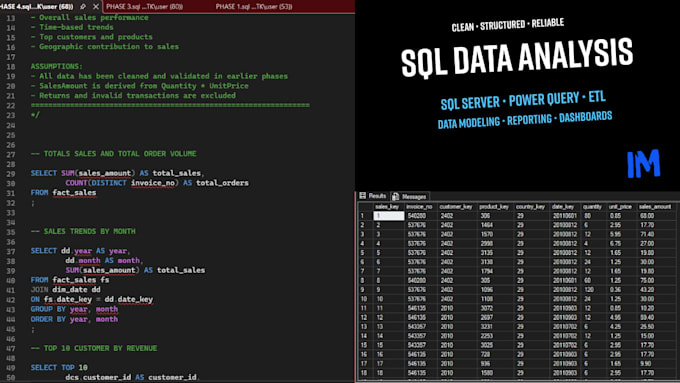The height and width of the screenshot is (383, 680).
Task: Click the 'TOTALS SALES AND TOTAL ORDER VOLUME' comment
Action: (x=113, y=154)
